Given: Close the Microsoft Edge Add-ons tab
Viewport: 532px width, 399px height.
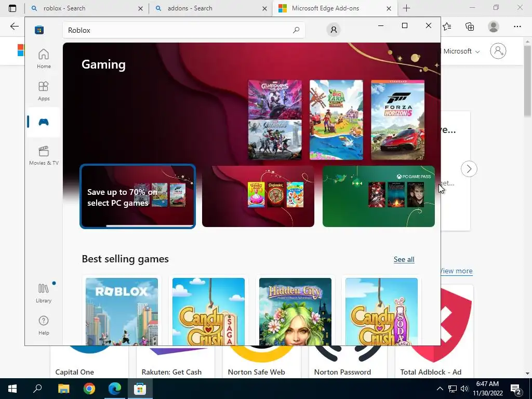Looking at the screenshot, I should pos(389,8).
